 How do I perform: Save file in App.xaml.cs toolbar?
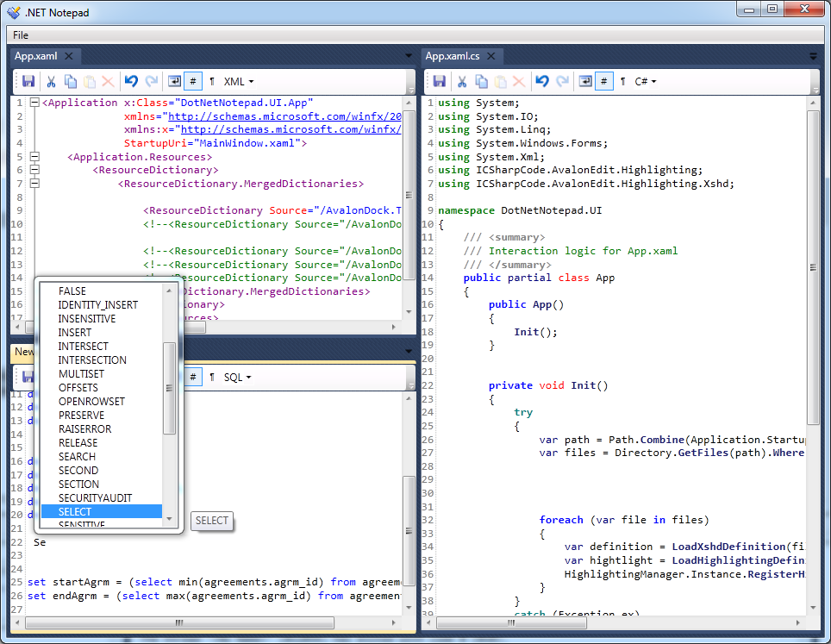pos(440,81)
